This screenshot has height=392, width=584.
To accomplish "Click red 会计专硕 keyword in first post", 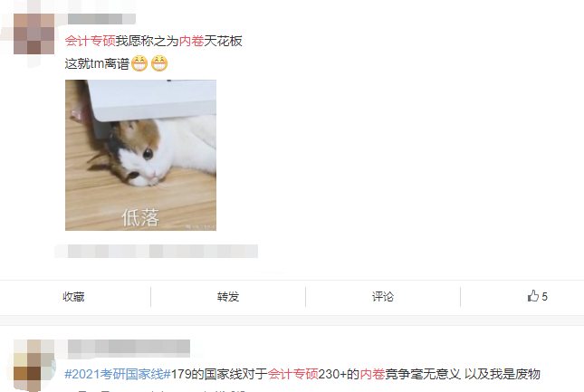I will coord(91,41).
